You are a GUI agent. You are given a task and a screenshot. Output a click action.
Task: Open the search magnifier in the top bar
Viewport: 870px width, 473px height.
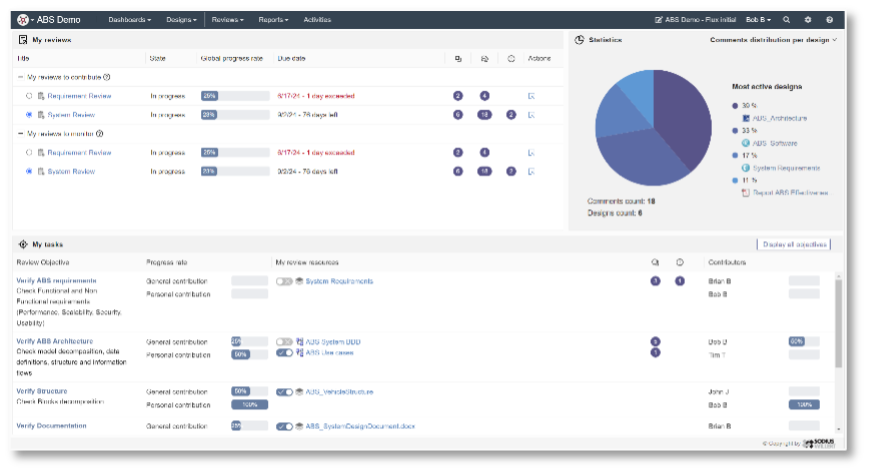pyautogui.click(x=786, y=19)
